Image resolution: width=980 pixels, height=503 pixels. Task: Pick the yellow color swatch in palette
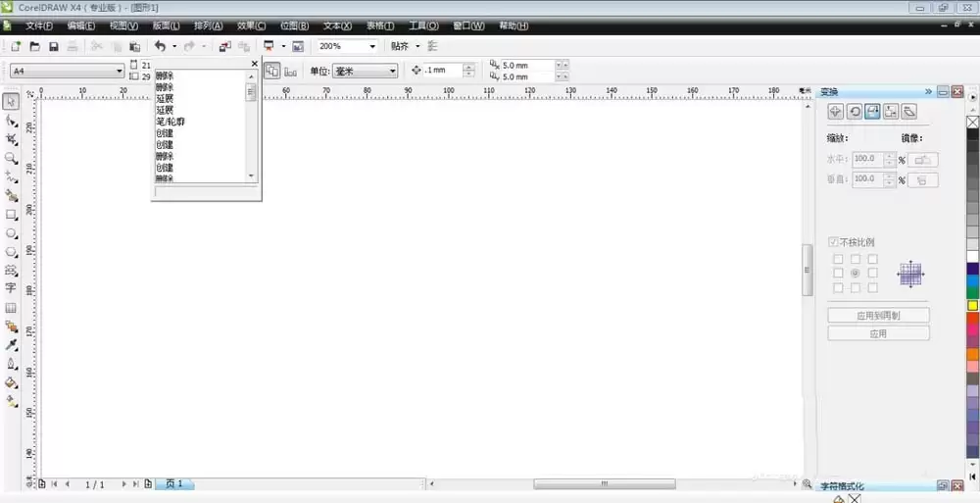point(972,305)
